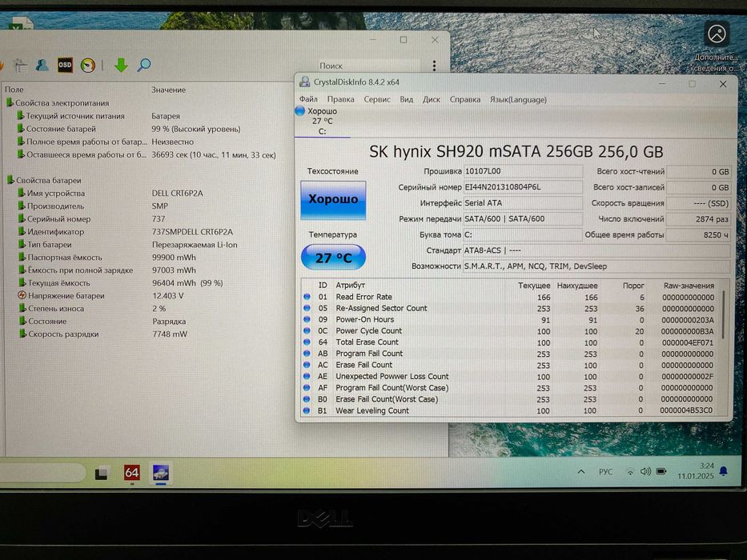The image size is (747, 560).
Task: Expand hidden tray icons chevron
Action: [581, 472]
